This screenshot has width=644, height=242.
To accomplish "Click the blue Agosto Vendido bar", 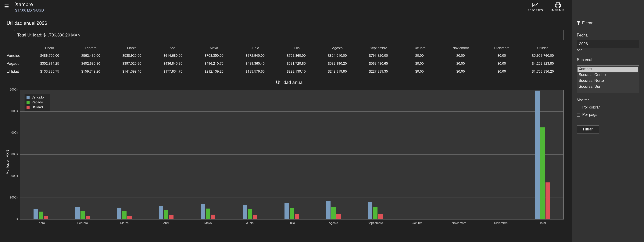I will [x=328, y=210].
